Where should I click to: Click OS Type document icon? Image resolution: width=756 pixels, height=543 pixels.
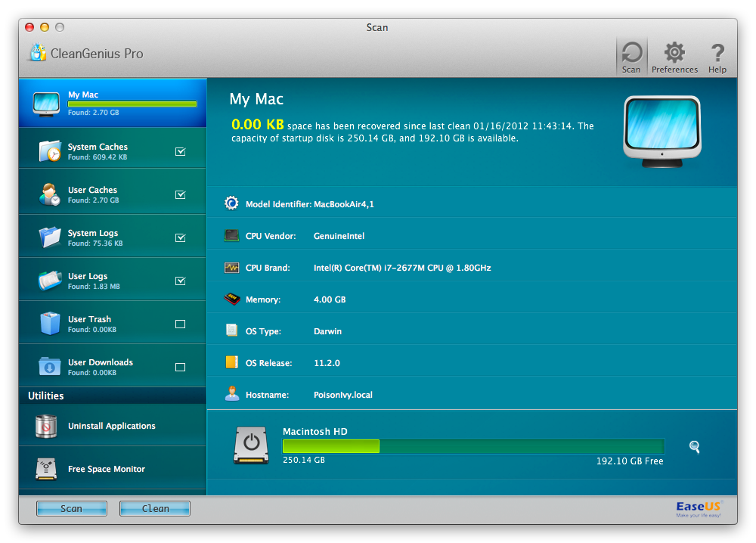232,330
